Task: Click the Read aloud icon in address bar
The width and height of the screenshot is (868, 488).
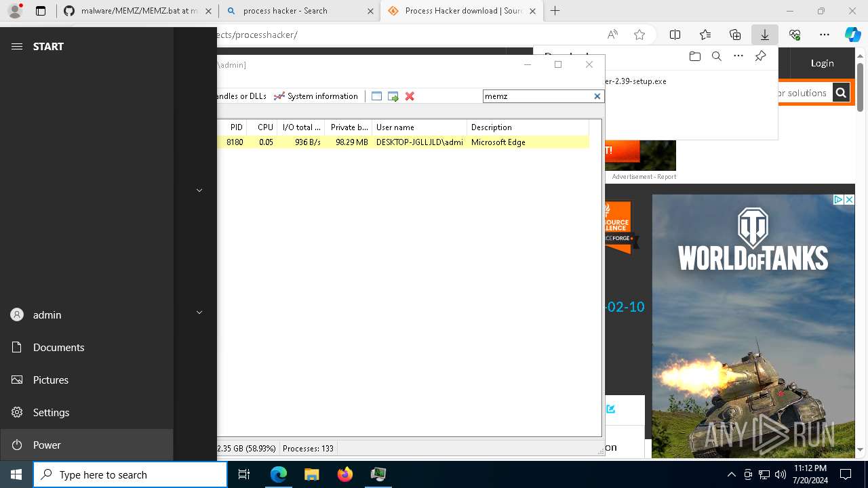Action: tap(612, 35)
